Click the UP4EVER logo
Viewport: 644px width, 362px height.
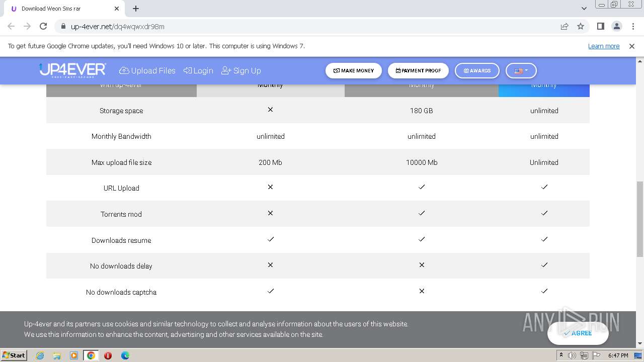[72, 70]
